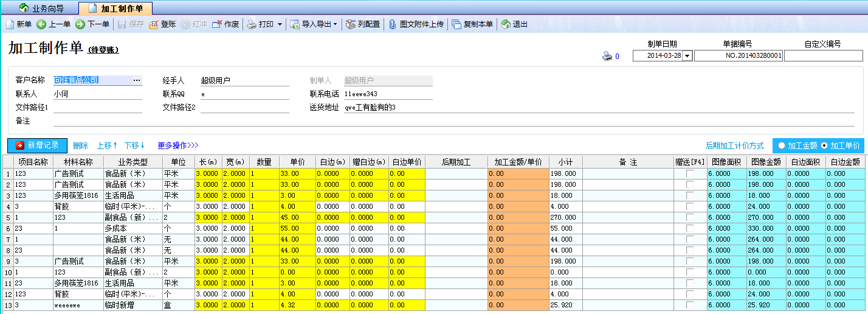This screenshot has height=314, width=868.
Task: Click the 材料名称 column header
Action: pos(78,162)
